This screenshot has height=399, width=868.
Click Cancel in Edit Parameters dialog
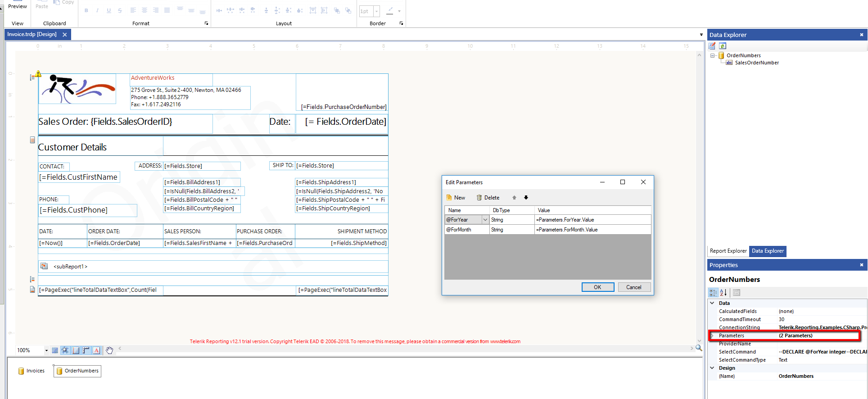[x=633, y=287]
